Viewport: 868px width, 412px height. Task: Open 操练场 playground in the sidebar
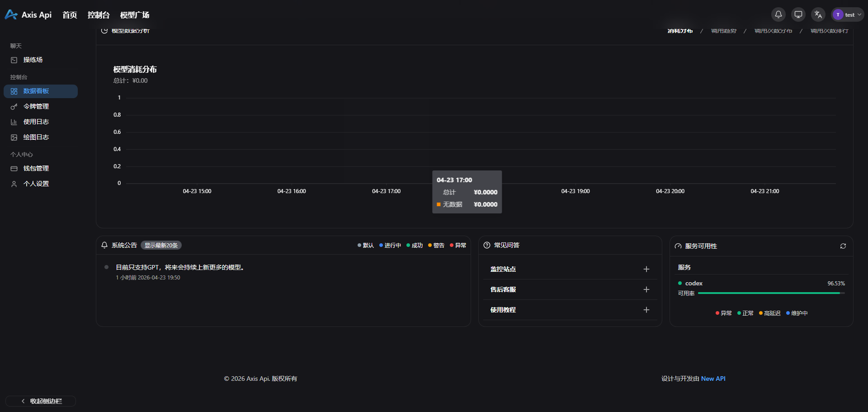[x=33, y=60]
